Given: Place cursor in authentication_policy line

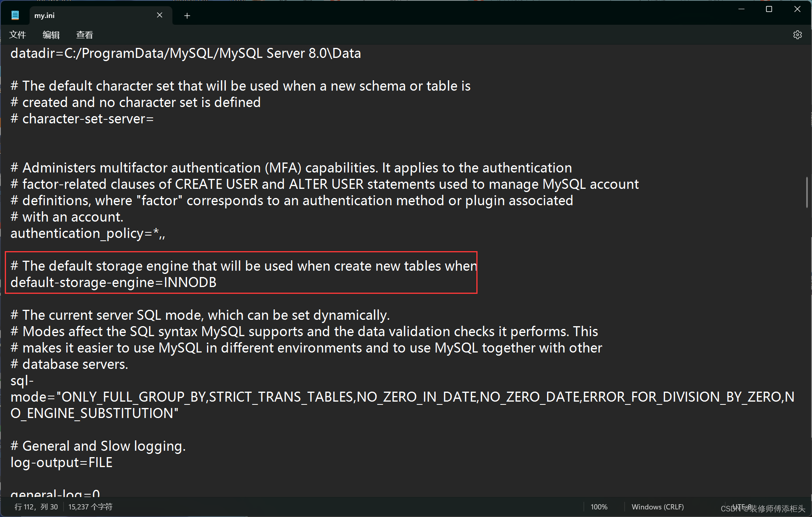Looking at the screenshot, I should pyautogui.click(x=88, y=234).
